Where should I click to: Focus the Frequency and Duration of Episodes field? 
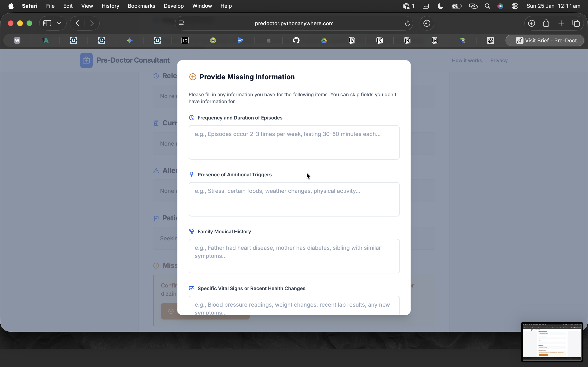click(294, 143)
